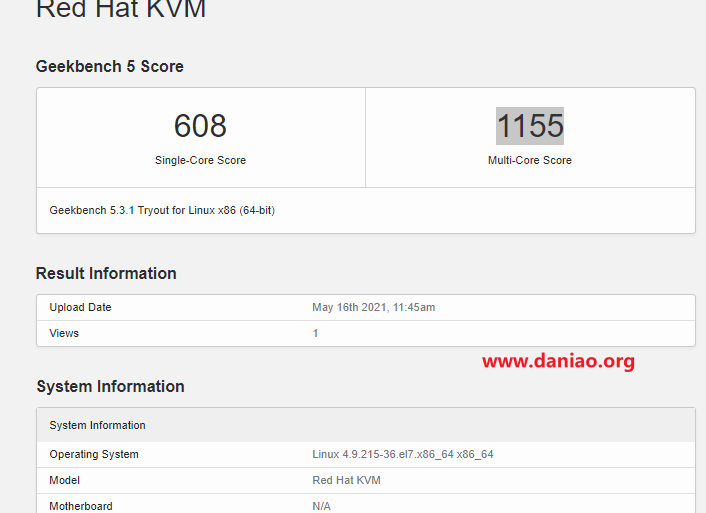Click the Upload Date label
The width and height of the screenshot is (706, 513).
tap(81, 307)
